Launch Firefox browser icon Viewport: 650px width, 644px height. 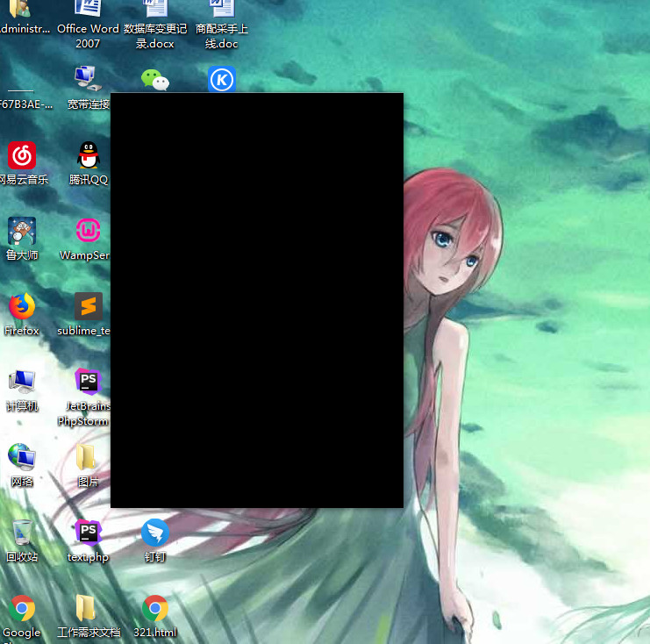coord(22,306)
